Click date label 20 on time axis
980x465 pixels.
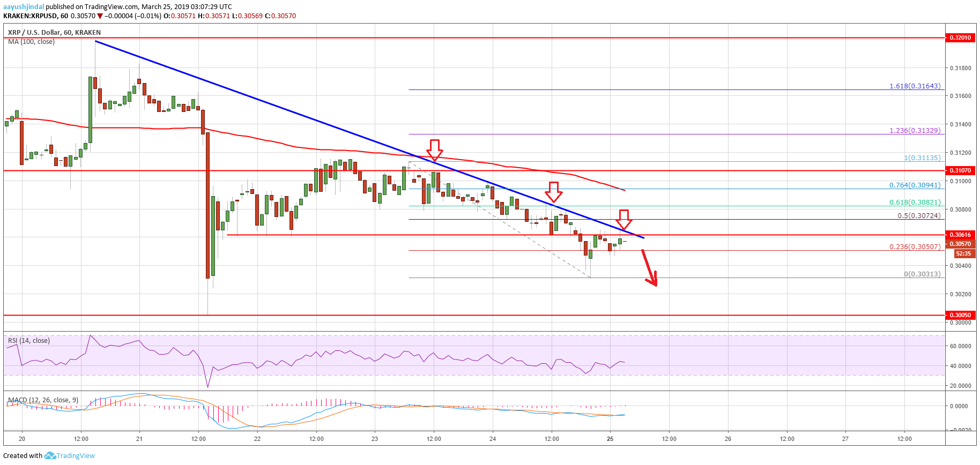(x=22, y=439)
